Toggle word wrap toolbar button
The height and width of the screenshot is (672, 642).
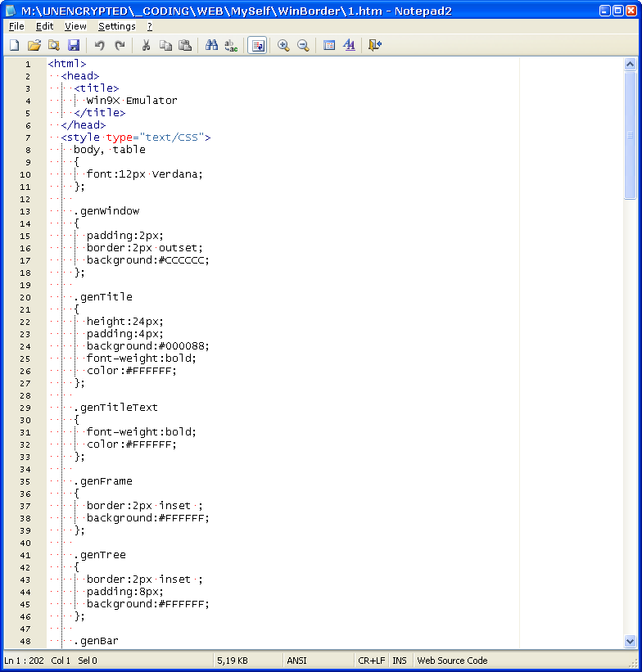coord(258,45)
